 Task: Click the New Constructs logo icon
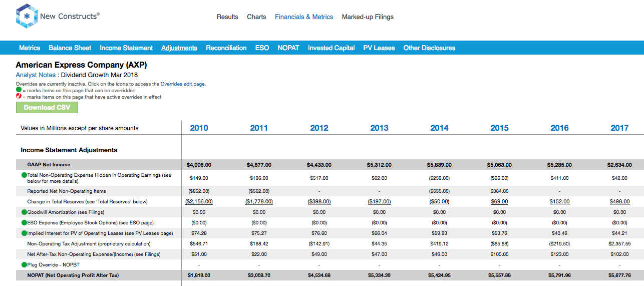pos(27,17)
